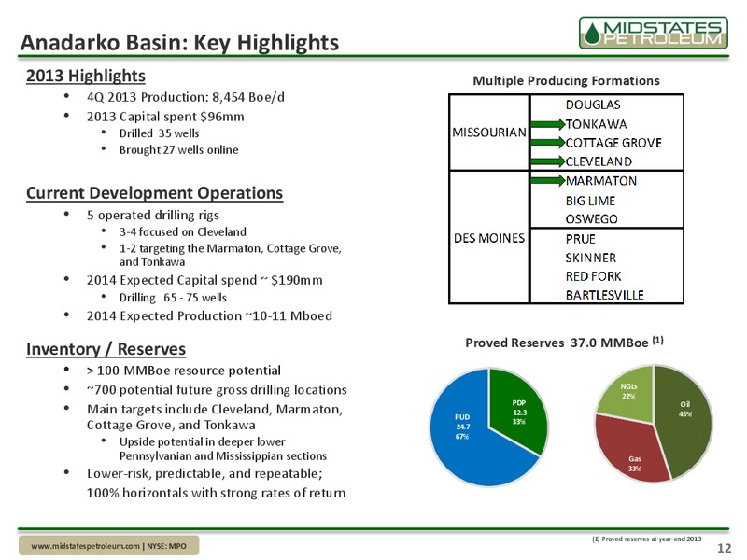Image resolution: width=747 pixels, height=560 pixels.
Task: Click the green arrow pointing to CLEVELAND
Action: 547,161
